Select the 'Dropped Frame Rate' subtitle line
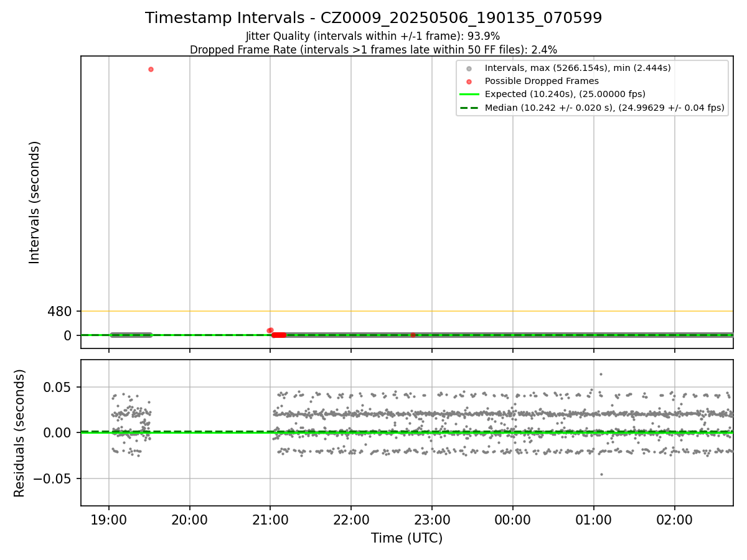 pos(374,50)
